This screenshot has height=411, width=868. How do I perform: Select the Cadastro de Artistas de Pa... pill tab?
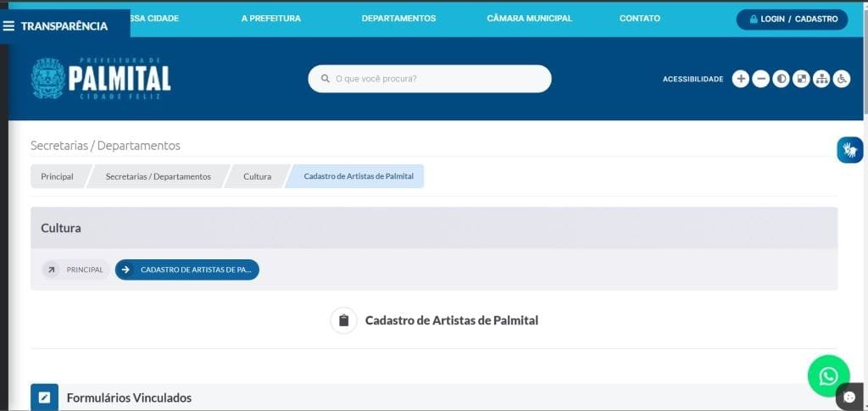187,269
